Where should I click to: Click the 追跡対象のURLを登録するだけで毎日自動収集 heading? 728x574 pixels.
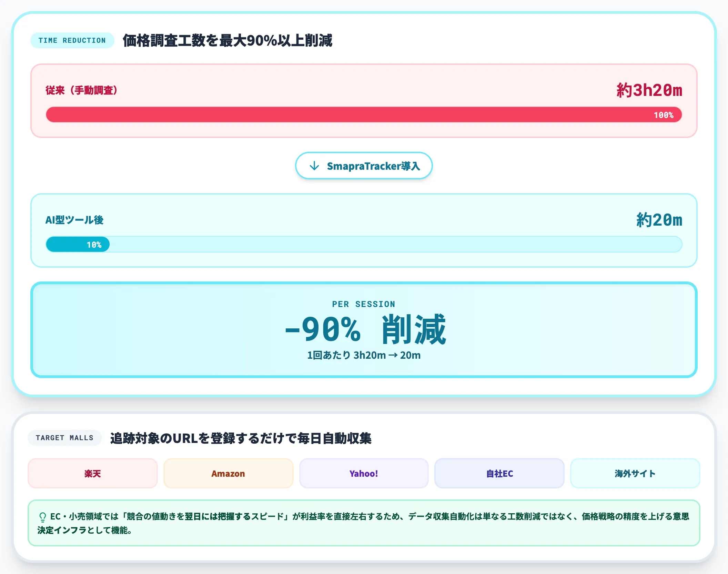pyautogui.click(x=241, y=438)
